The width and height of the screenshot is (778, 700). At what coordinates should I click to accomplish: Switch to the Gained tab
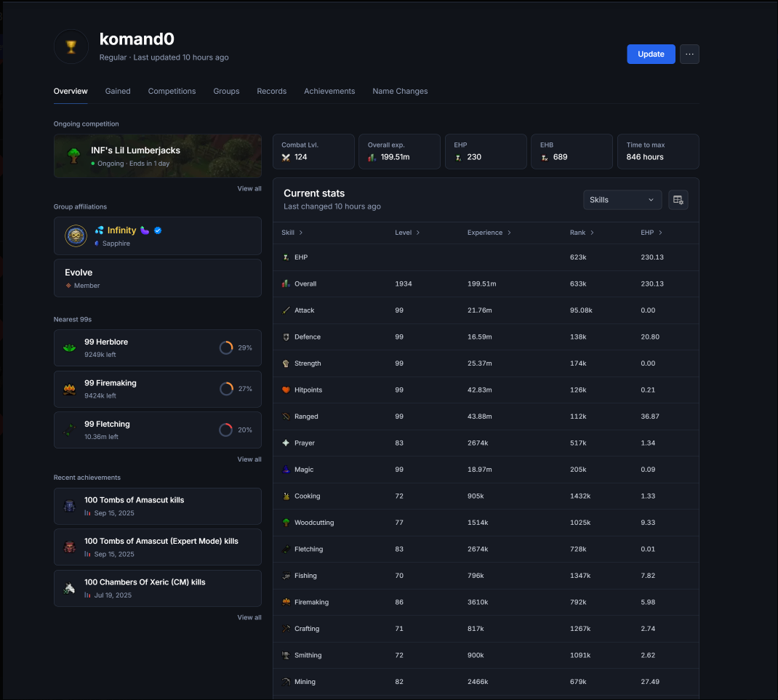[x=118, y=92]
